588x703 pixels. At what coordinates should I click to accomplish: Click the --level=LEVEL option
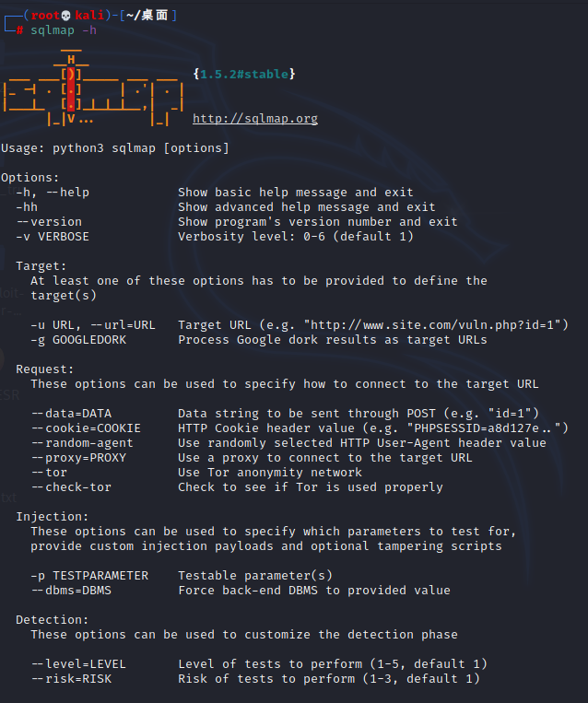coord(78,664)
